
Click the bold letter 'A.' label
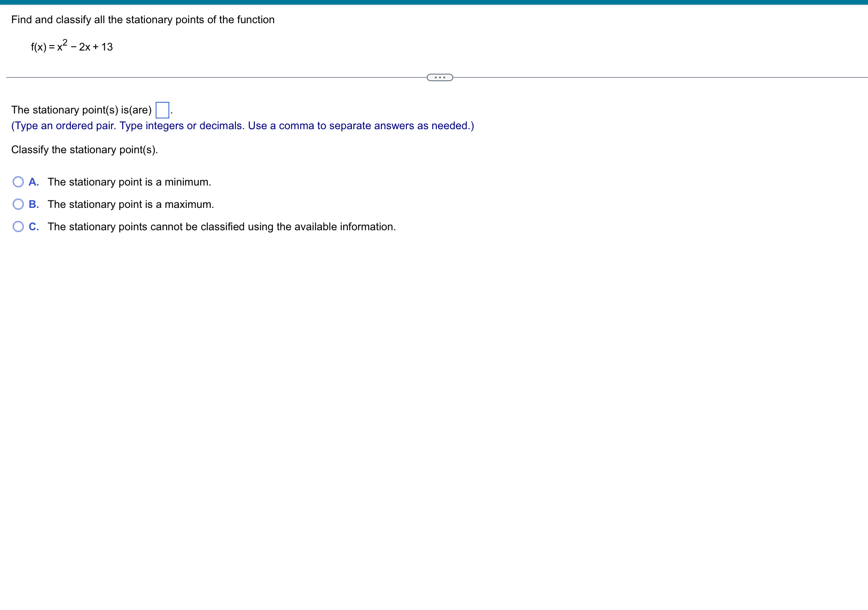(x=34, y=182)
